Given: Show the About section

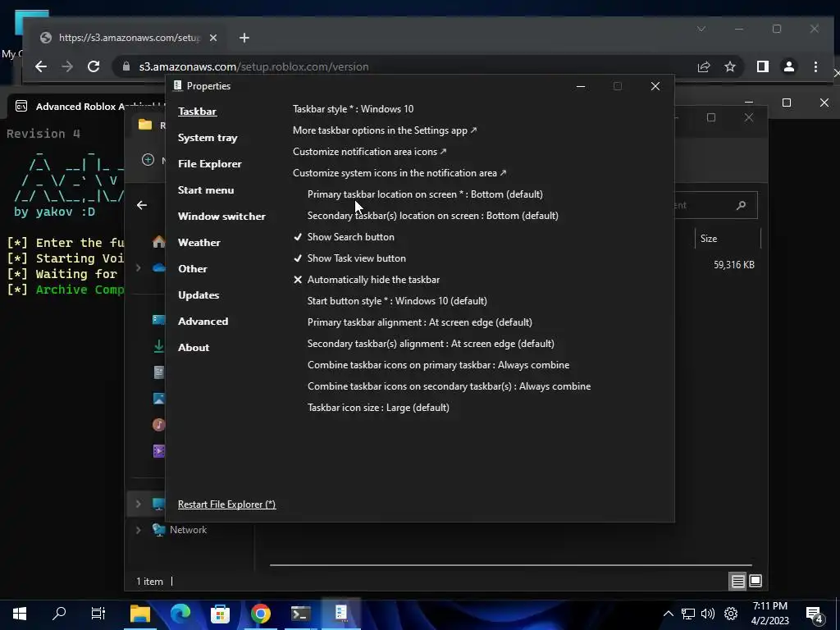Looking at the screenshot, I should (x=194, y=348).
